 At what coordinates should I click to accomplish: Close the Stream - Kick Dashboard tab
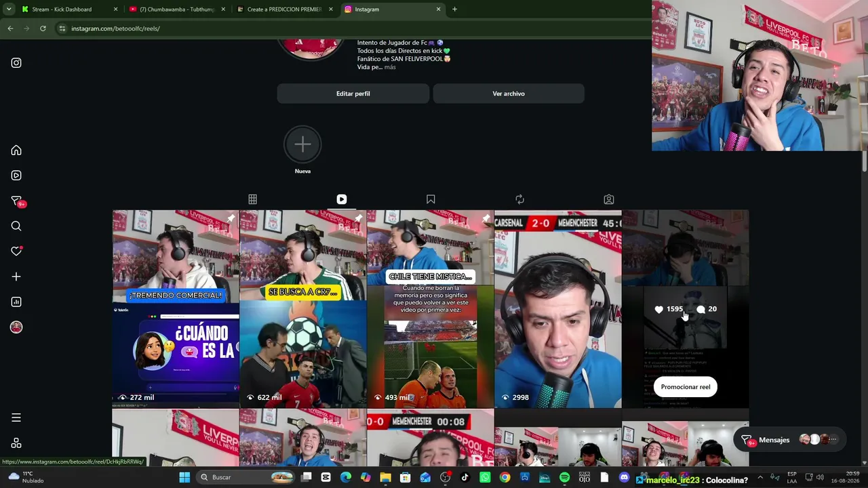[115, 9]
